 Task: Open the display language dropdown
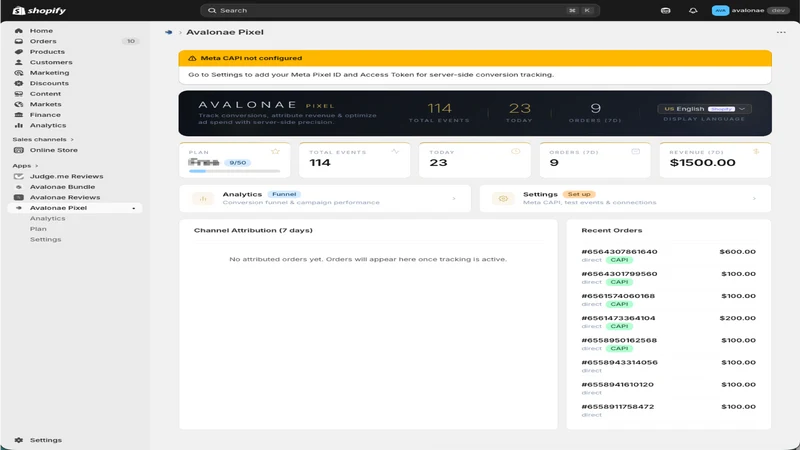[x=704, y=109]
